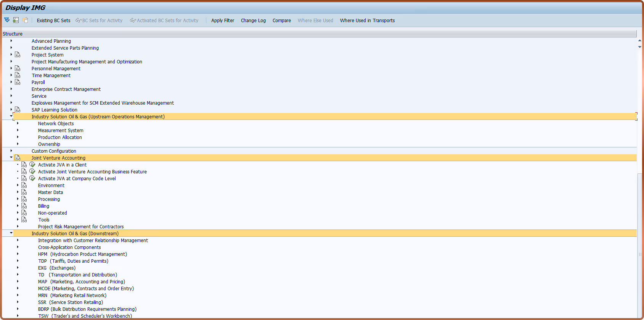Open documentation icon for SAP Learning Solution

click(x=18, y=110)
